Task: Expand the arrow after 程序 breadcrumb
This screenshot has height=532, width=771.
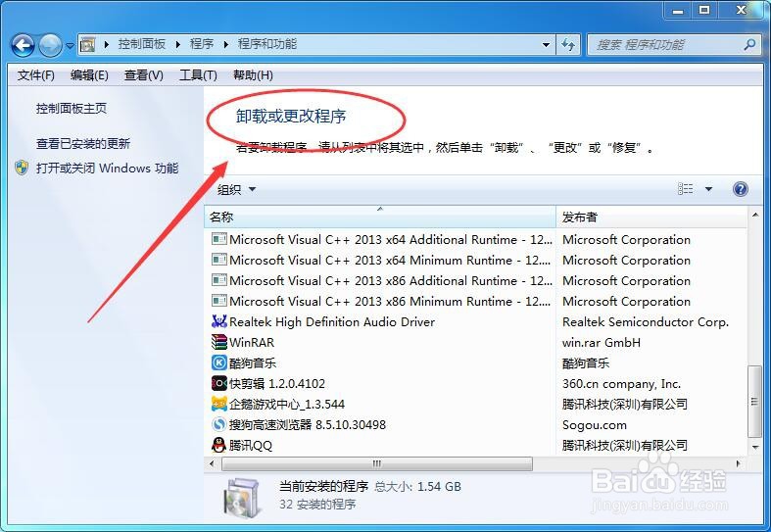Action: [x=225, y=45]
